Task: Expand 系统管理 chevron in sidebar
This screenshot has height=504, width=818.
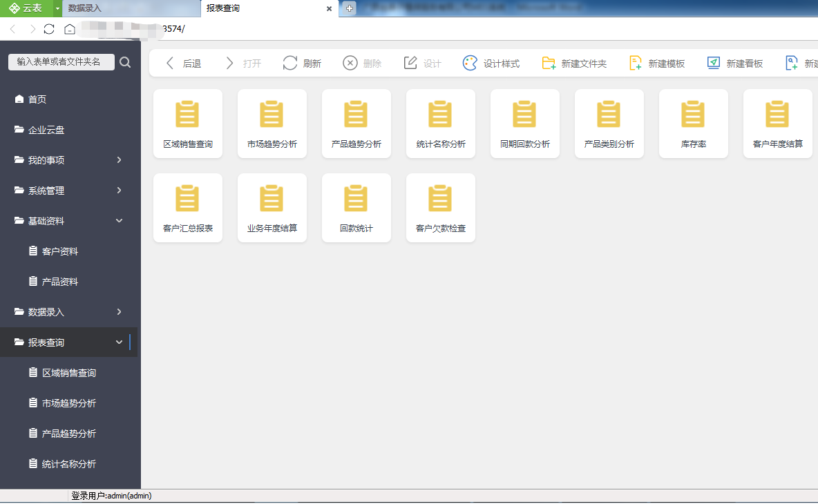Action: (119, 191)
